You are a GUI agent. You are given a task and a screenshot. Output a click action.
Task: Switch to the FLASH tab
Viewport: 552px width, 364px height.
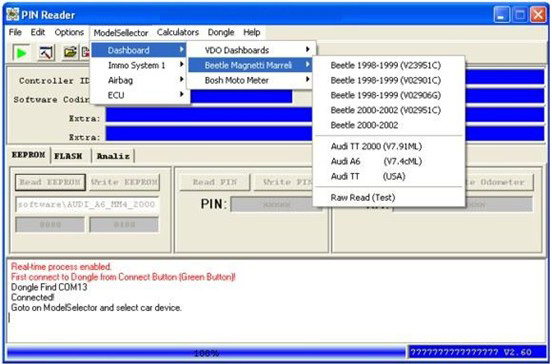click(68, 156)
